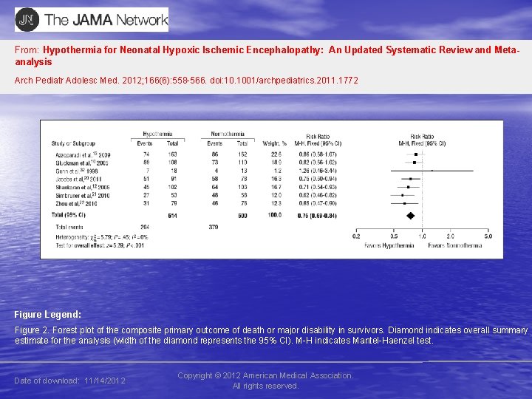Select the 'Study or Subgroup' column header

(73, 143)
